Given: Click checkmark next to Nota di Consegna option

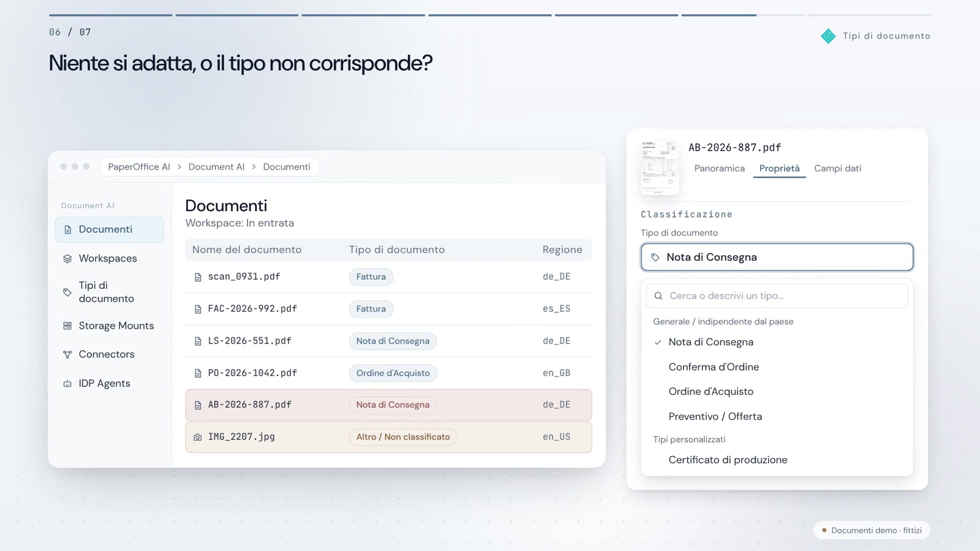Looking at the screenshot, I should (658, 342).
